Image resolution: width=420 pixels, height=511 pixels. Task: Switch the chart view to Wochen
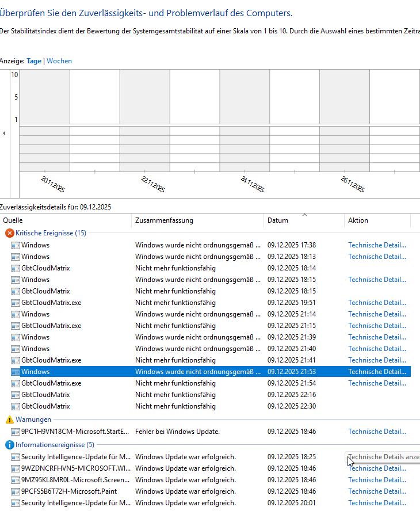point(59,61)
